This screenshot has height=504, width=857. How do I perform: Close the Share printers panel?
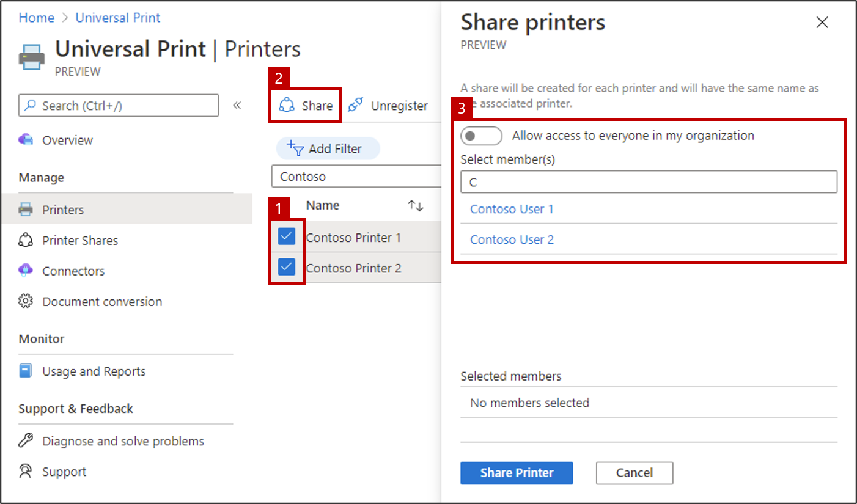coord(822,23)
